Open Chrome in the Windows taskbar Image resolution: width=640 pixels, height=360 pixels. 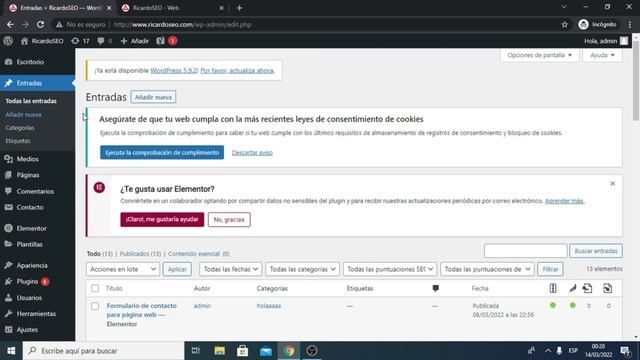289,351
